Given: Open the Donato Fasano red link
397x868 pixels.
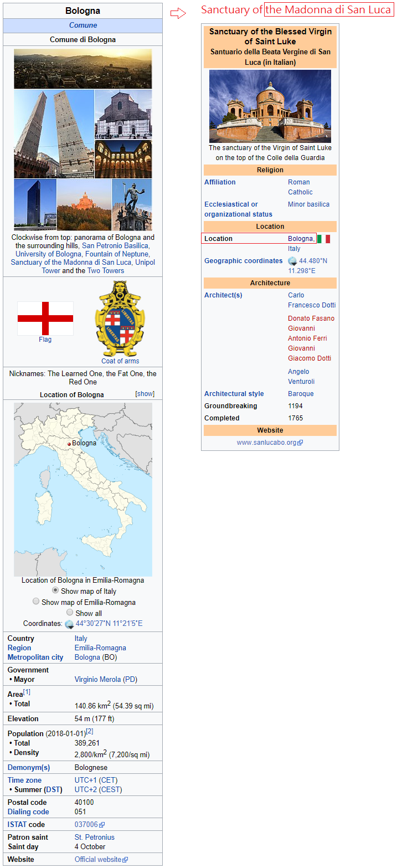Looking at the screenshot, I should click(x=311, y=319).
